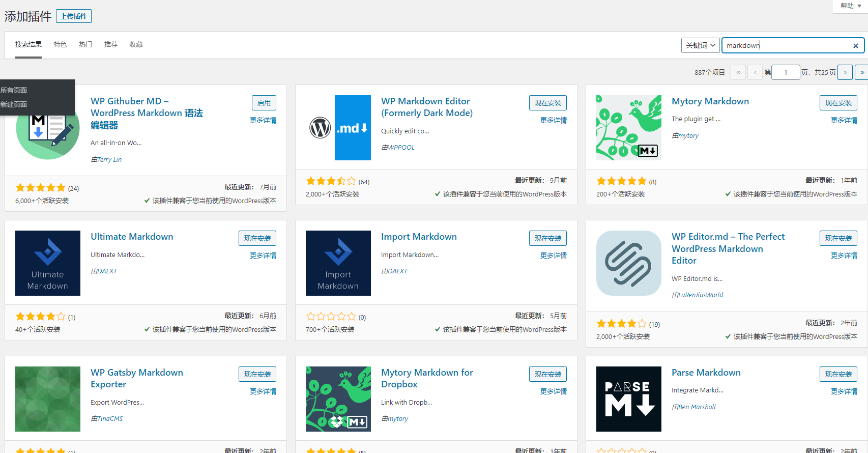Click the current page number field
Viewport: 868px width, 453px height.
click(x=786, y=72)
